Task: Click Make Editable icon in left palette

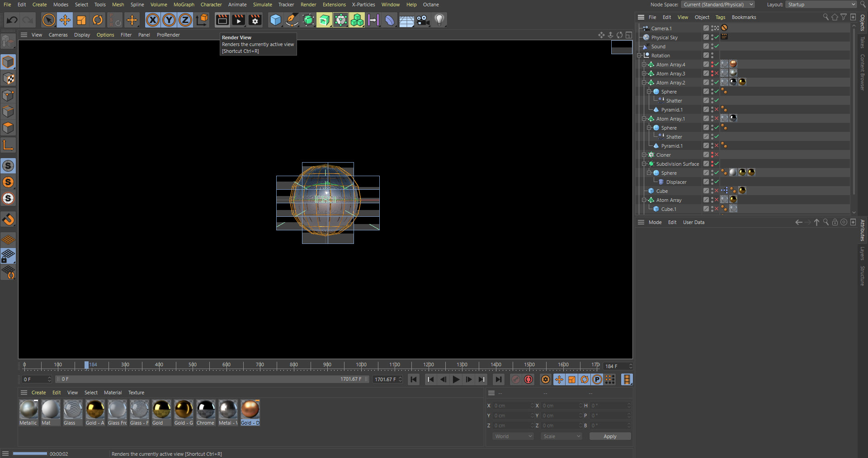Action: [x=9, y=42]
